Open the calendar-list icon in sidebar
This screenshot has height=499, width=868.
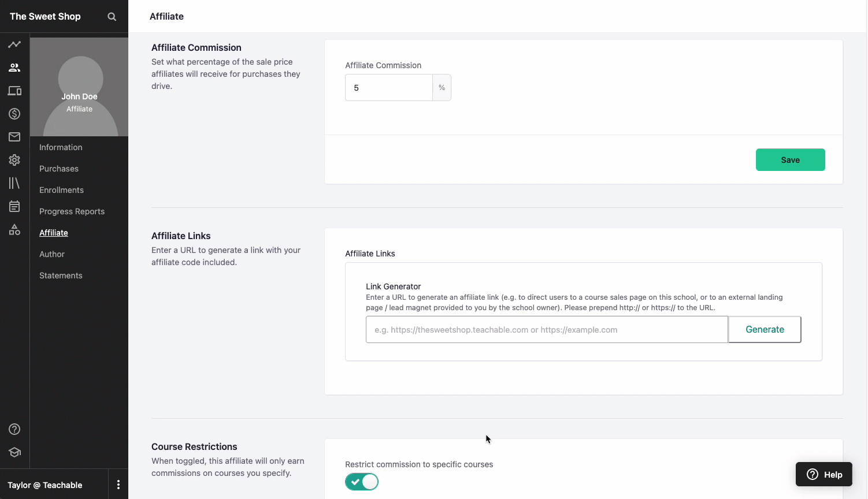[x=14, y=206]
